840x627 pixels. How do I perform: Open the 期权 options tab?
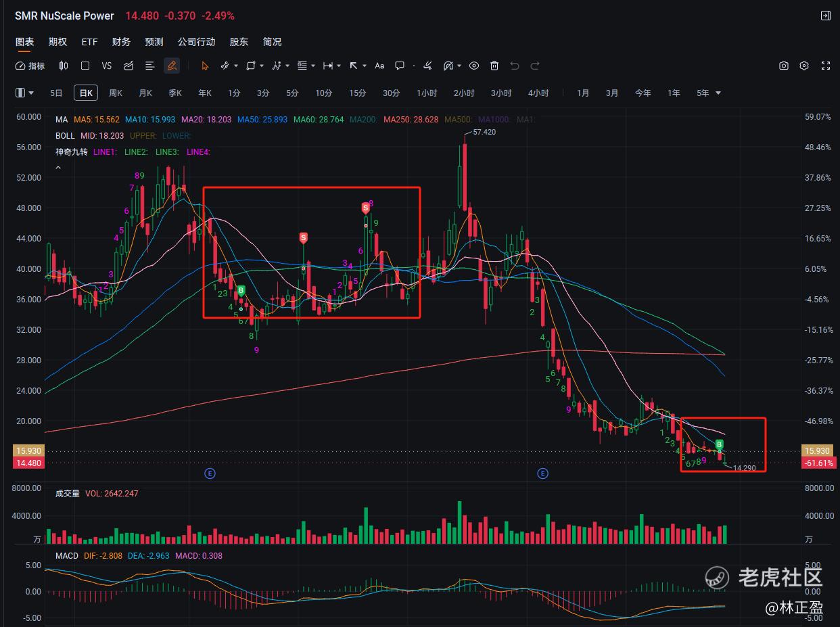57,42
